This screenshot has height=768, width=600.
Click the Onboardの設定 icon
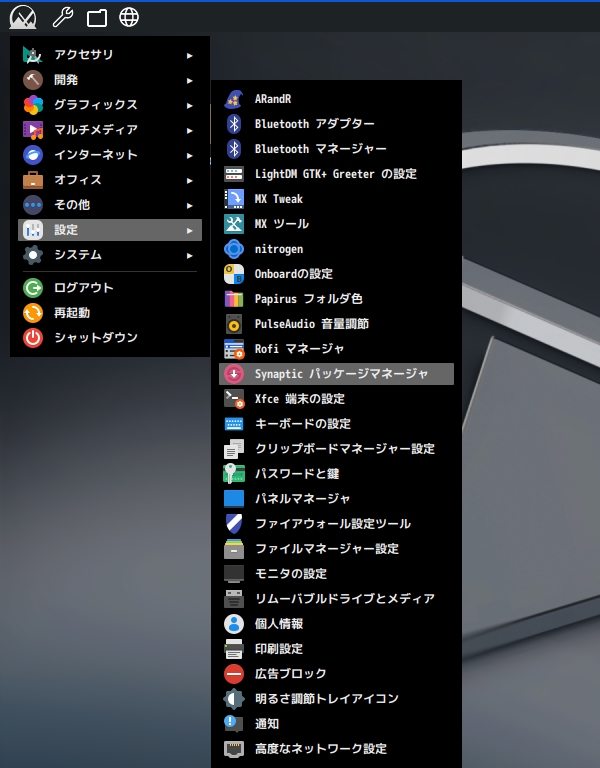[234, 274]
